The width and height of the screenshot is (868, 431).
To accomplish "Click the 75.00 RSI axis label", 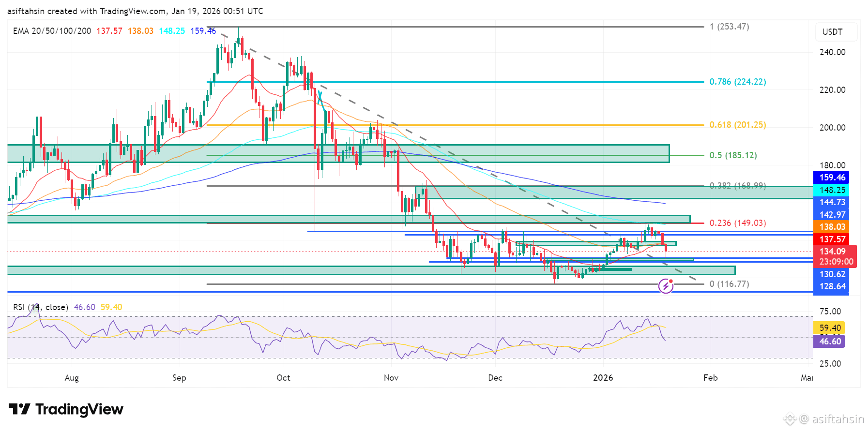I will (x=830, y=312).
